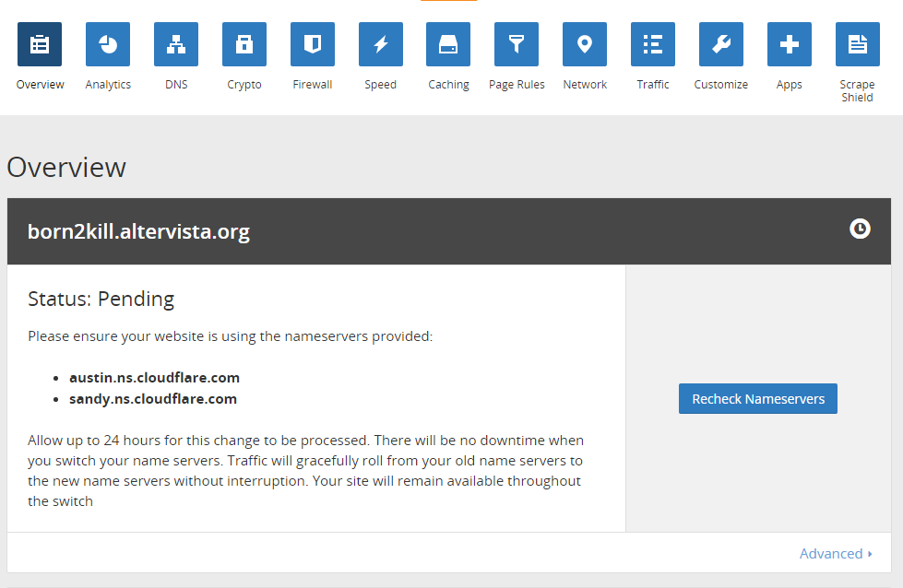Click the born2kill.altervista.org domain title
This screenshot has width=903, height=588.
coord(138,231)
